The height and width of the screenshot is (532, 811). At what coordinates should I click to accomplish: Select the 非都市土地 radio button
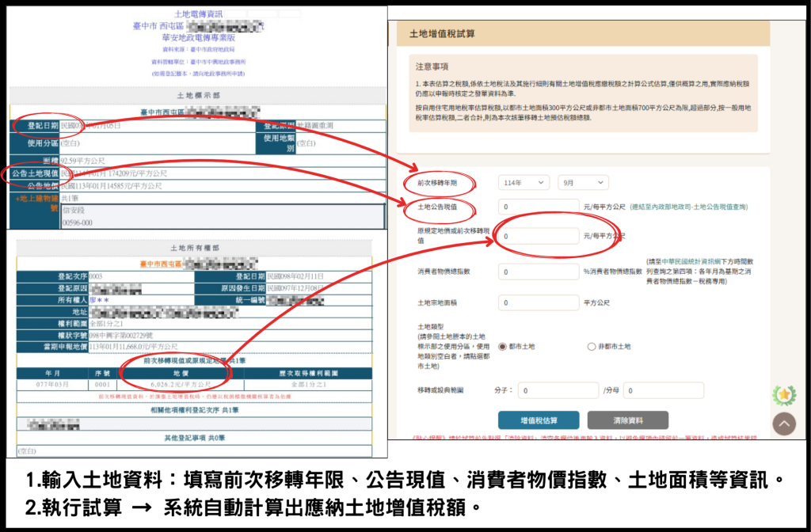(x=591, y=347)
